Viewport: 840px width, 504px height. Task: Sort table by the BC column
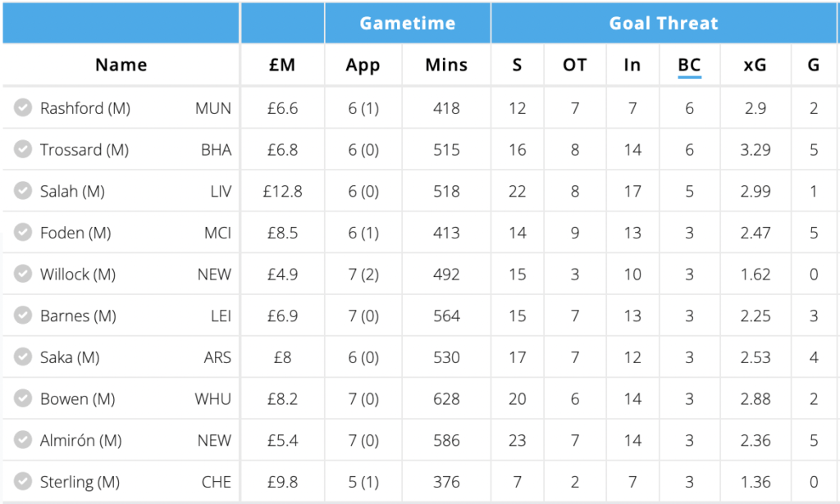[689, 65]
